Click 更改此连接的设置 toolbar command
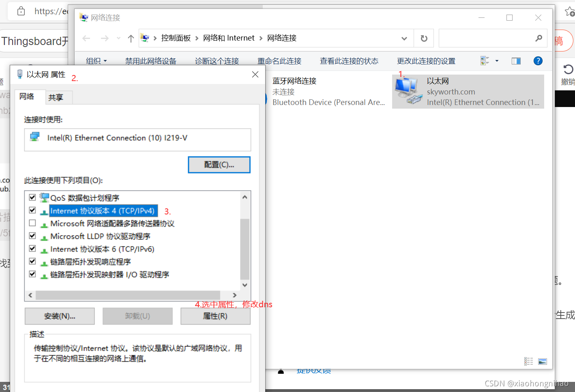 tap(426, 61)
